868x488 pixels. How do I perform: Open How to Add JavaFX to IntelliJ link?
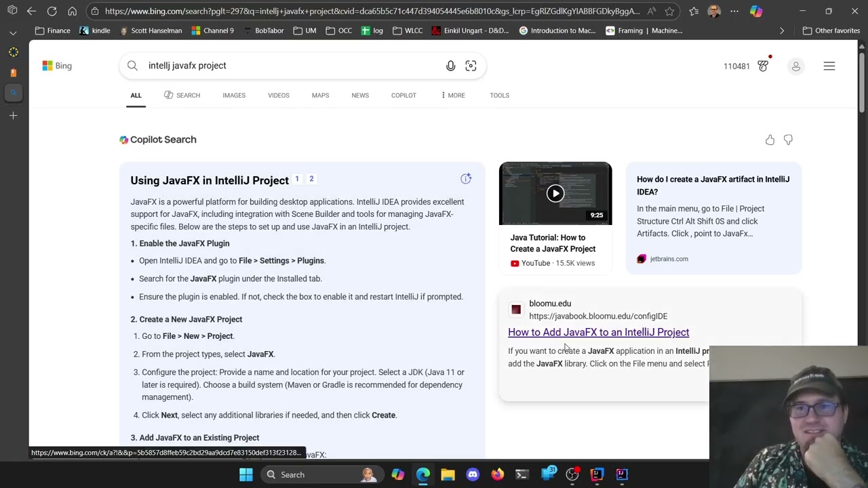coord(599,332)
